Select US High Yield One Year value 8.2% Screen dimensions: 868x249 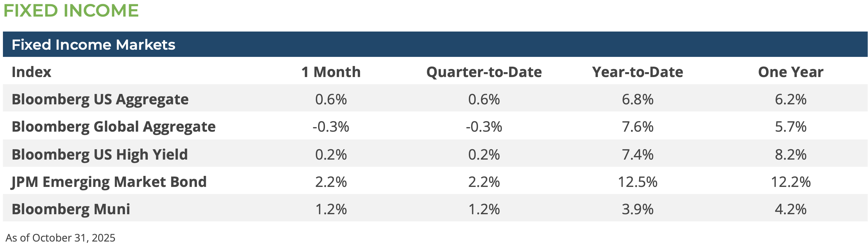tap(791, 154)
